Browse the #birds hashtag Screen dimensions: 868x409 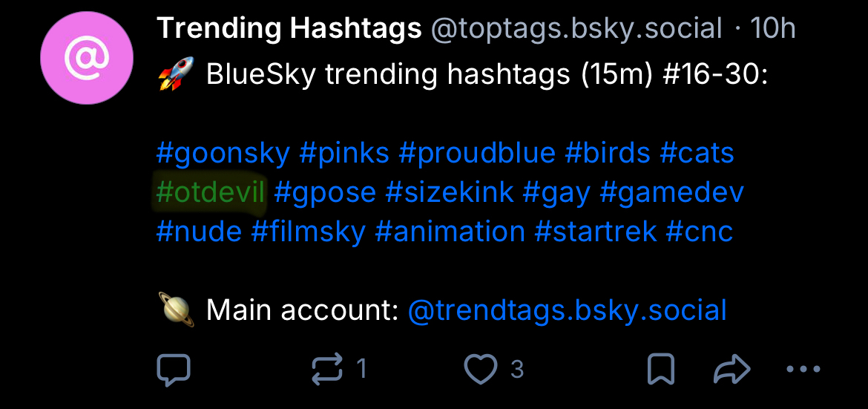click(x=607, y=154)
